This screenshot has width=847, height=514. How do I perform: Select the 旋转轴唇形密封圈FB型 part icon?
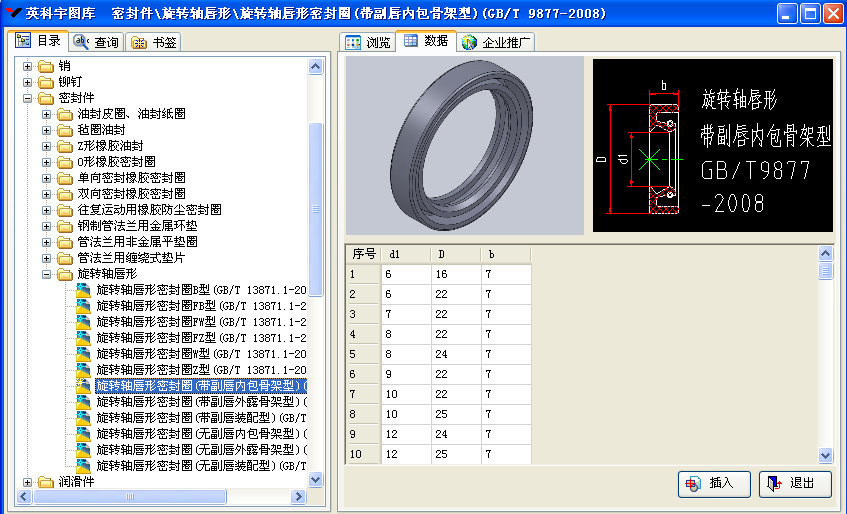84,306
